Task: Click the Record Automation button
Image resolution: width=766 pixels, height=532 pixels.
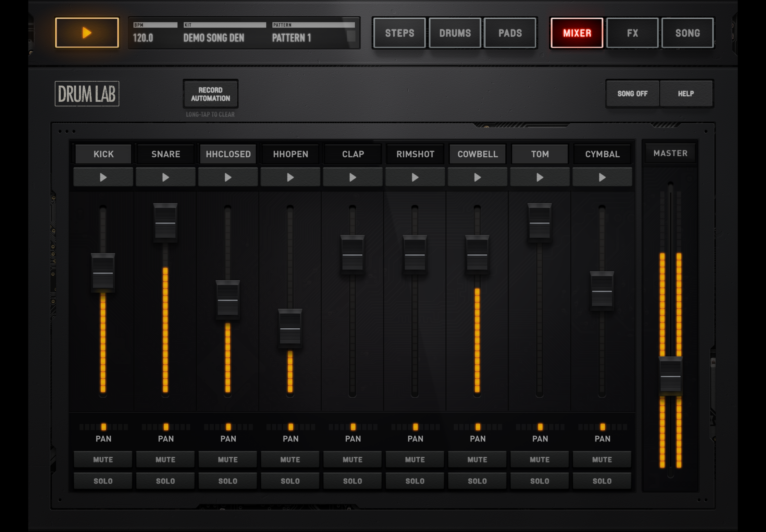Action: pos(210,94)
